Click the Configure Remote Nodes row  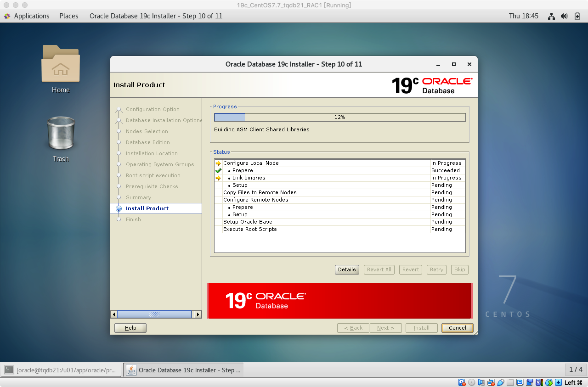340,200
